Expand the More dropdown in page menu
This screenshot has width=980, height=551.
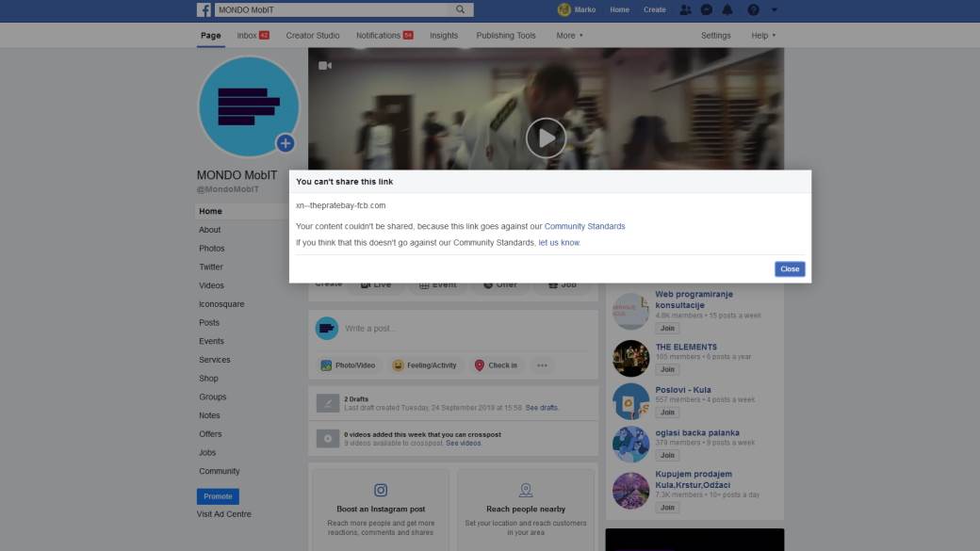569,36
